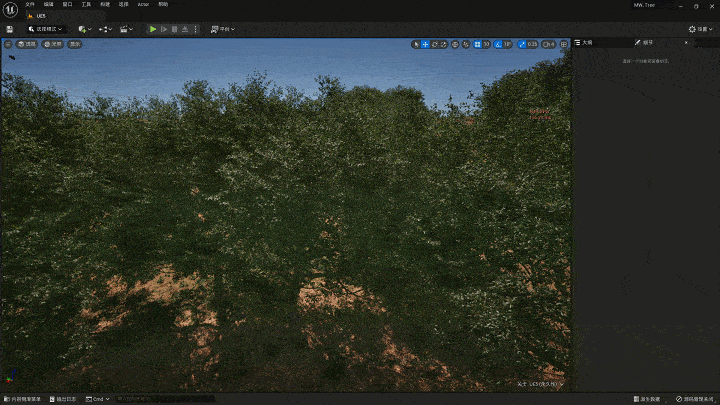The width and height of the screenshot is (720, 405).
Task: Toggle rotation angle snapping
Action: tap(497, 44)
